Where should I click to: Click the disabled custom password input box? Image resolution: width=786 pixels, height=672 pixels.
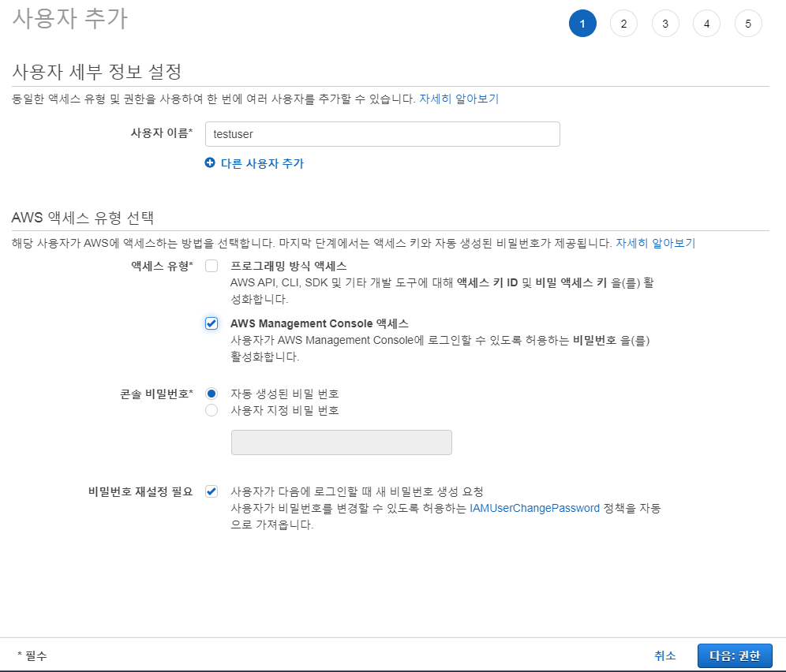pos(342,442)
